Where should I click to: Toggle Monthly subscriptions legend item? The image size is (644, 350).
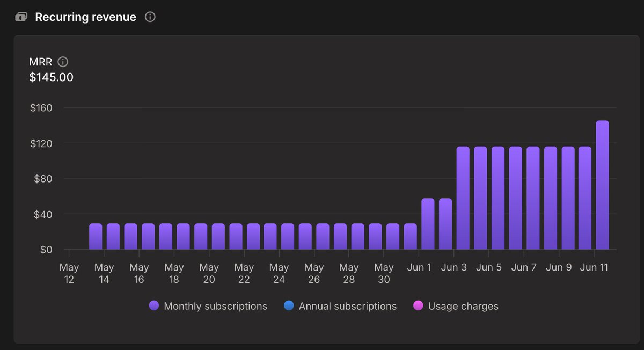[x=208, y=306]
